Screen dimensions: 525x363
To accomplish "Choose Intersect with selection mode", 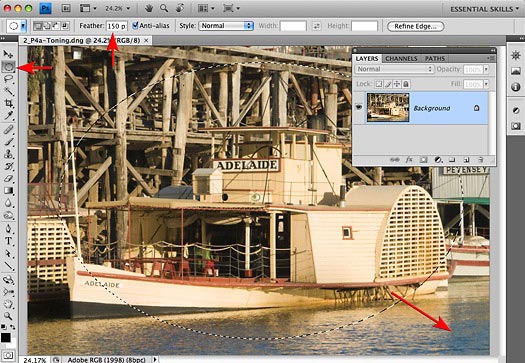I will point(65,26).
